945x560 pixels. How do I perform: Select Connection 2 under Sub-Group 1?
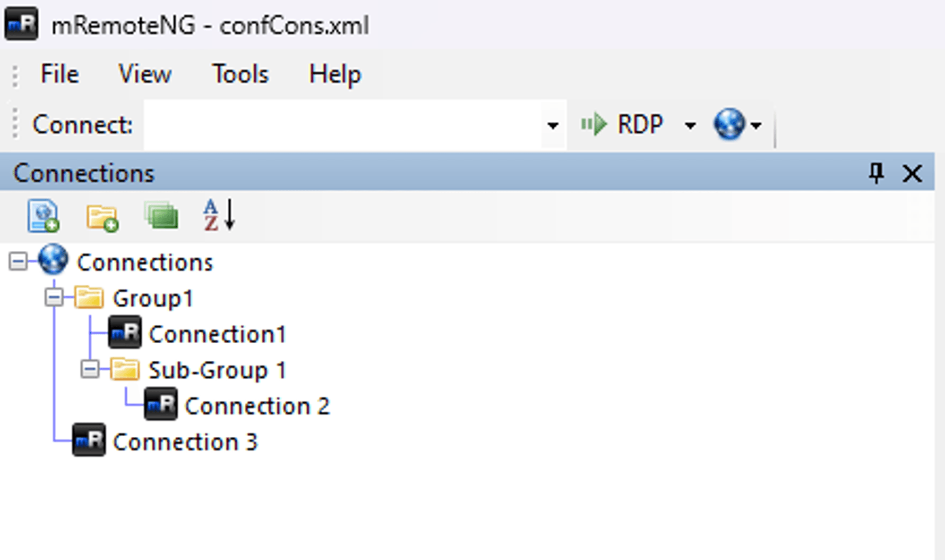click(x=257, y=406)
